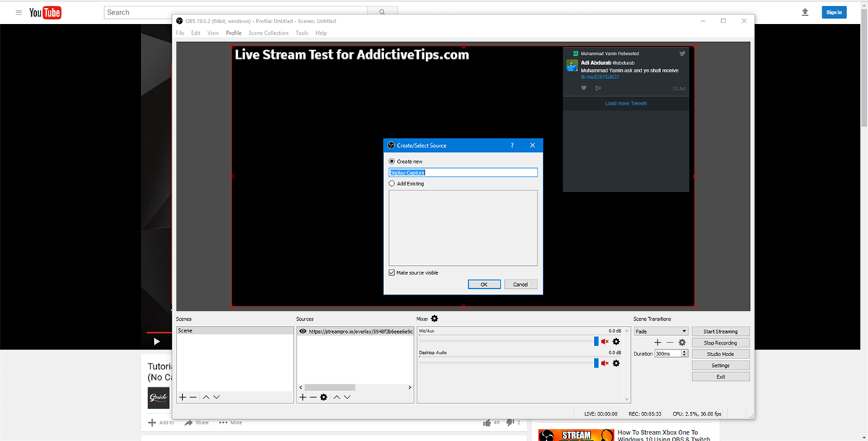Toggle Make source visible checkbox
Screen dimensions: 868x441
click(392, 273)
